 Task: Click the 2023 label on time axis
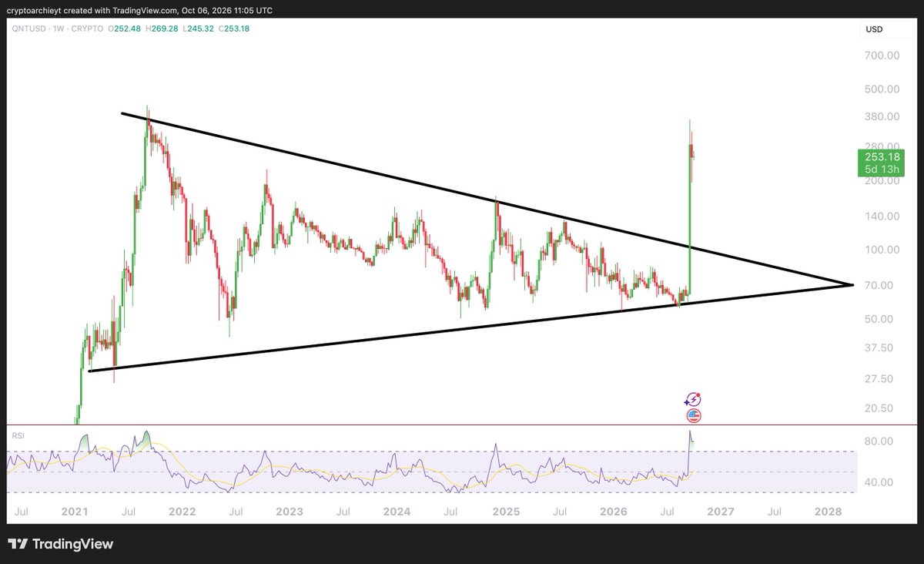tap(290, 512)
